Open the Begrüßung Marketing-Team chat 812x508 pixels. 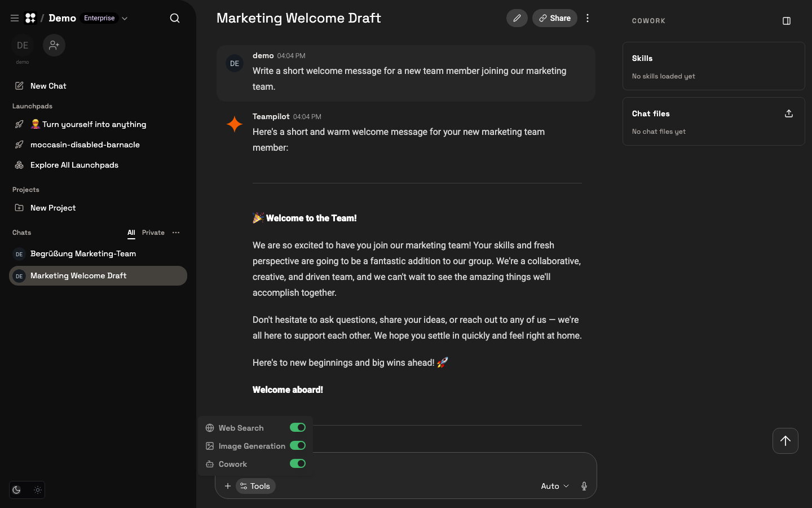coord(98,254)
